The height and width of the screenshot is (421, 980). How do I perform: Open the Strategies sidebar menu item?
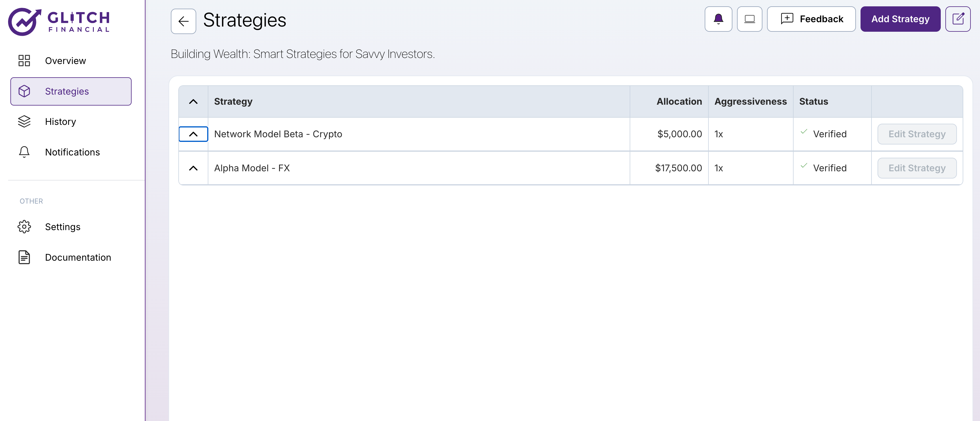(71, 91)
